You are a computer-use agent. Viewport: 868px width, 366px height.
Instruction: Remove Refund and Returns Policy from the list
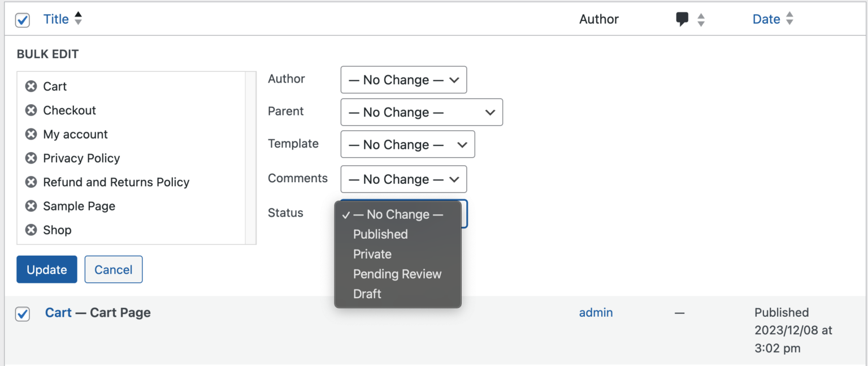point(31,182)
